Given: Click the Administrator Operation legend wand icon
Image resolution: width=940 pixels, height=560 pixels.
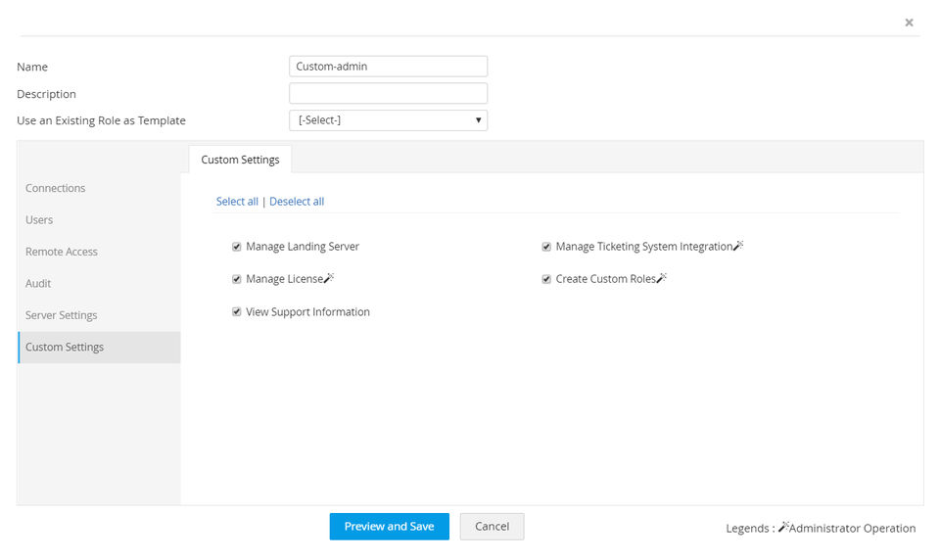Looking at the screenshot, I should tap(782, 528).
